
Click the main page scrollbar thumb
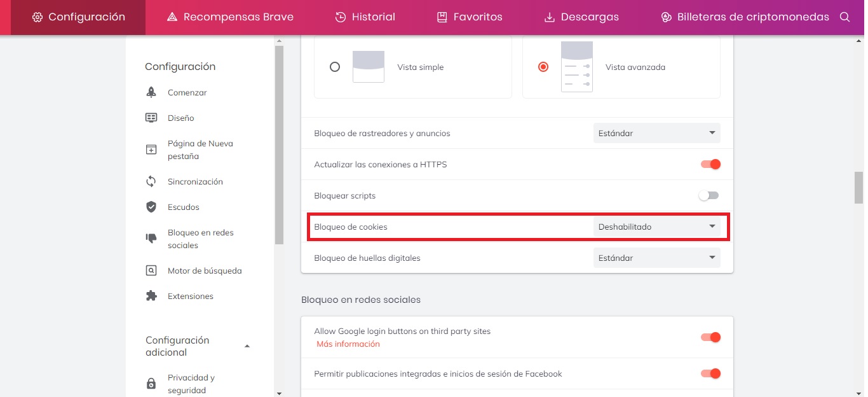tap(859, 188)
